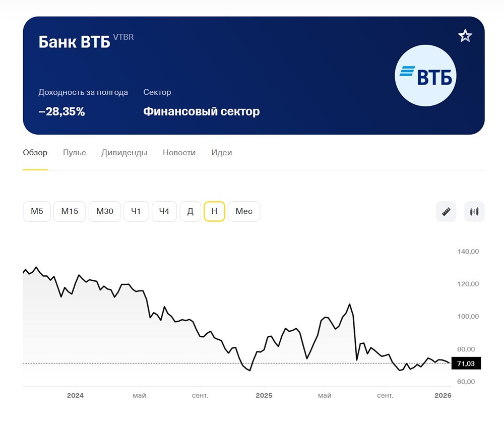Click the 2025 marker on time axis
Viewport: 504px width, 427px height.
coord(264,396)
